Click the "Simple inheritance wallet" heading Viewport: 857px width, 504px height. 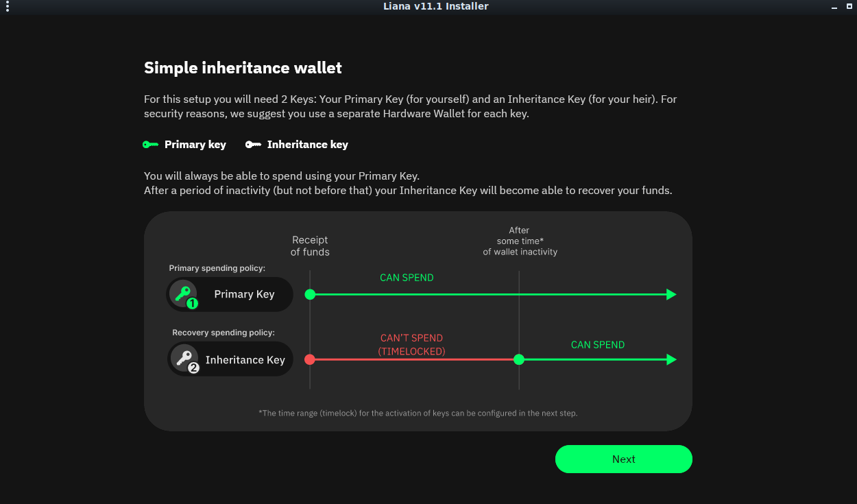pos(243,68)
